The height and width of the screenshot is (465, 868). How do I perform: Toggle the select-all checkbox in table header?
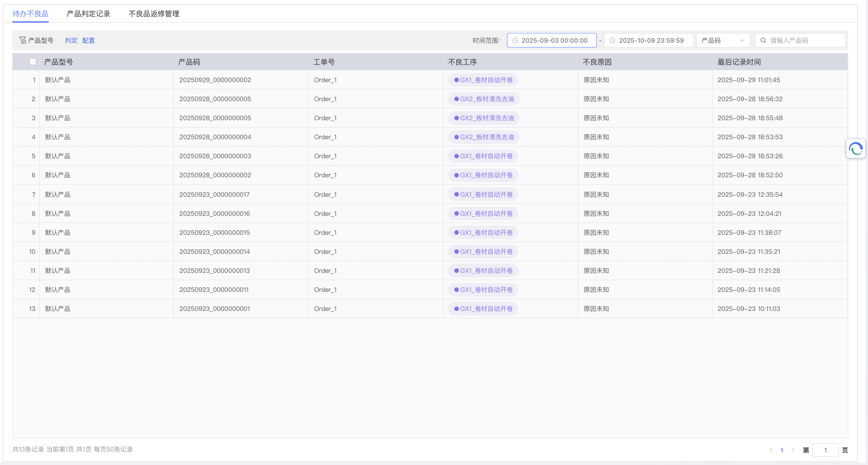click(33, 62)
